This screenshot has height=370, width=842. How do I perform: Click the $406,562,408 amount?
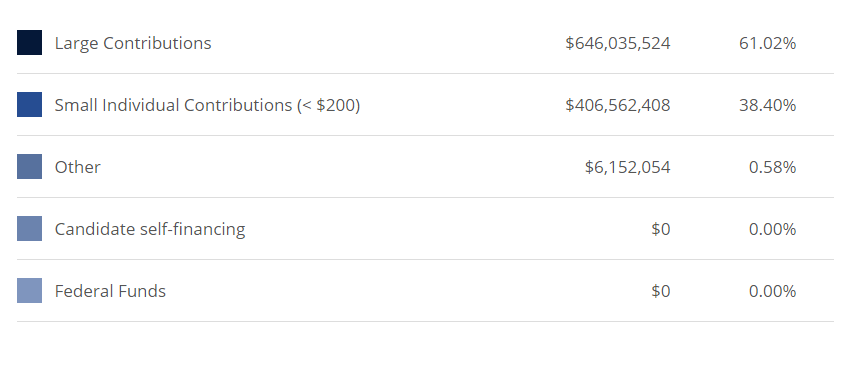(x=618, y=105)
